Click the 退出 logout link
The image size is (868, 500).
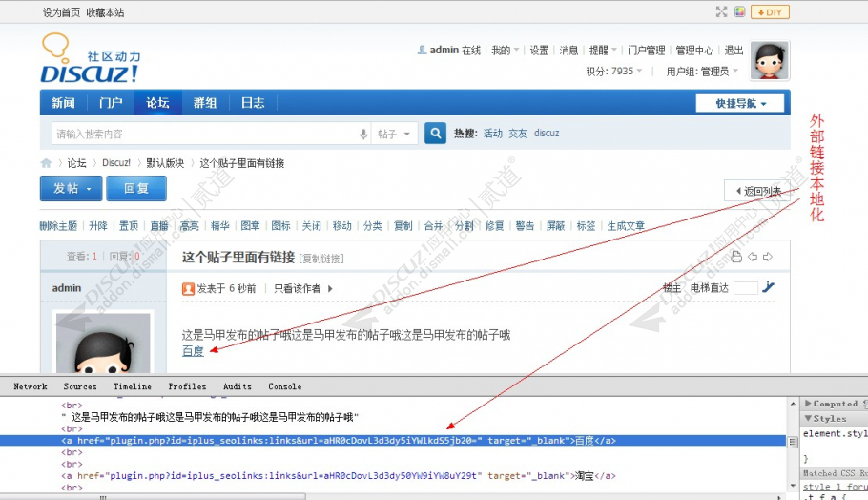734,51
